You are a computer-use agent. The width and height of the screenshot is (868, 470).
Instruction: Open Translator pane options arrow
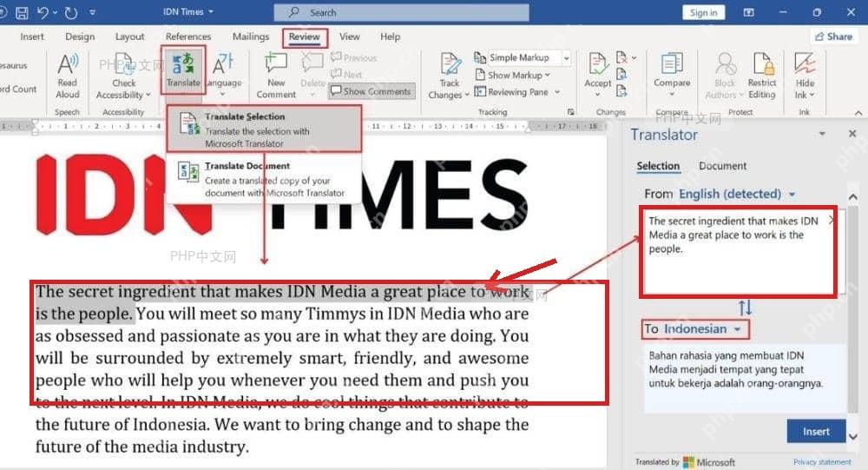tap(823, 134)
